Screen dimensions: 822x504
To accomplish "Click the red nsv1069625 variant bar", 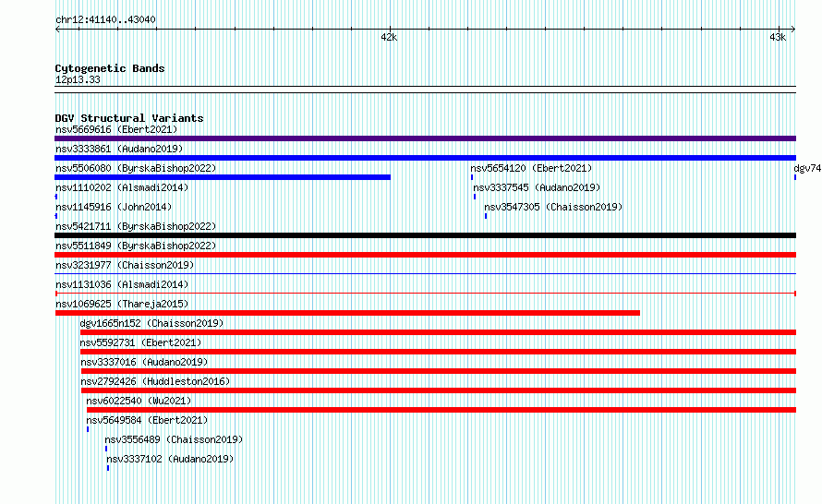I will tap(347, 313).
